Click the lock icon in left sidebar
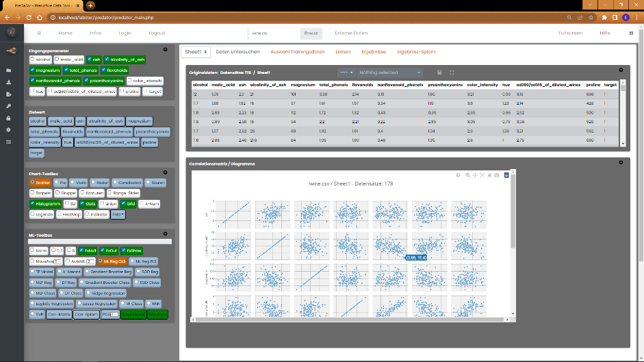Screen dimensions: 644x362 tap(9, 118)
